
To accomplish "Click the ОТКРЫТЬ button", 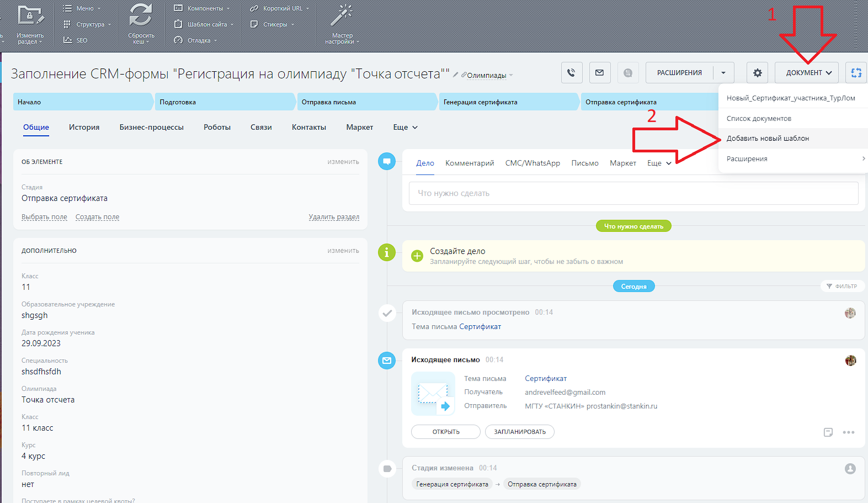I will point(446,432).
